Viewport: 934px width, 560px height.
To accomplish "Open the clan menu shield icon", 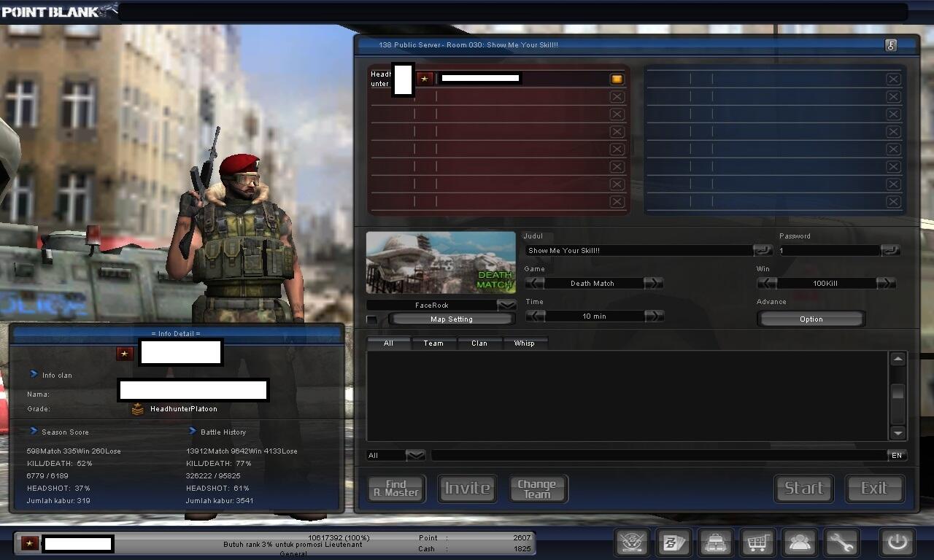I will tap(633, 542).
